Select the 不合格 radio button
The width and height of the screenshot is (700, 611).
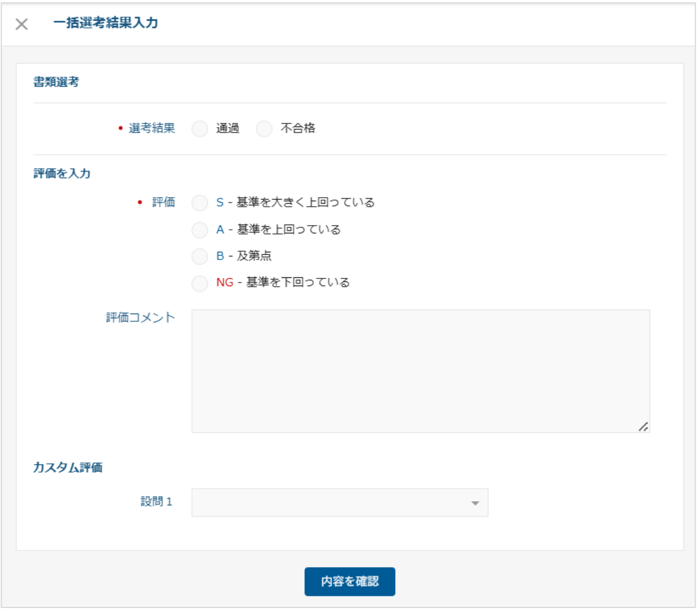tap(264, 129)
